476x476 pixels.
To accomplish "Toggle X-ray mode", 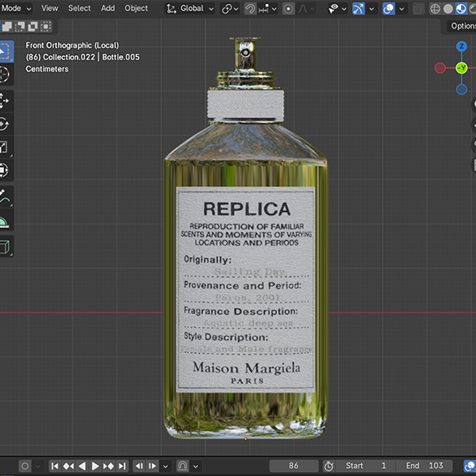I will [418, 9].
